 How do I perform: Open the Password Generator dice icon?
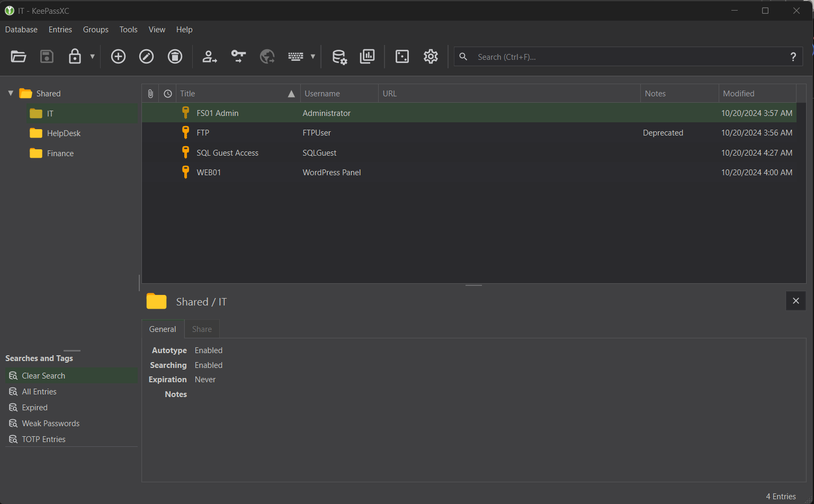point(402,57)
